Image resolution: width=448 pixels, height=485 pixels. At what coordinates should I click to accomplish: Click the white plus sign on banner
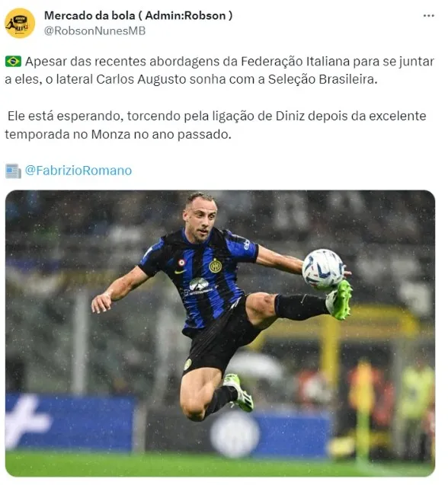click(27, 421)
